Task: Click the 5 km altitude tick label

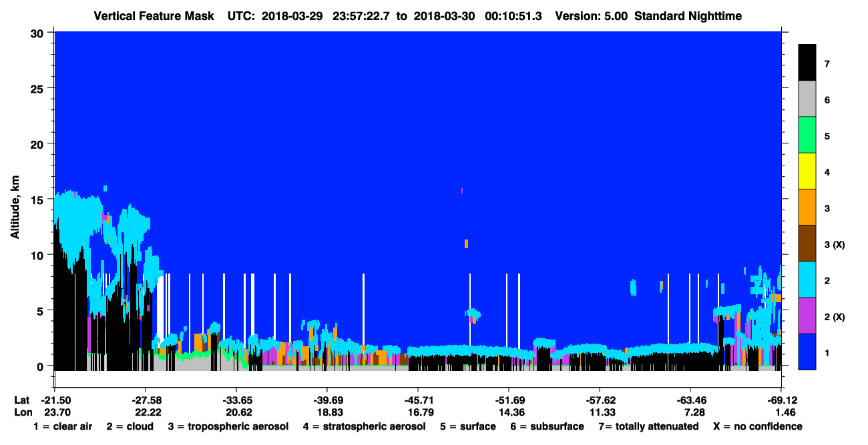Action: point(41,310)
